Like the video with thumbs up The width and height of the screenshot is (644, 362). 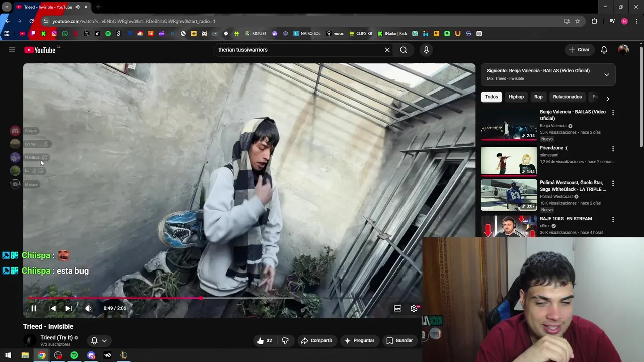(x=265, y=340)
